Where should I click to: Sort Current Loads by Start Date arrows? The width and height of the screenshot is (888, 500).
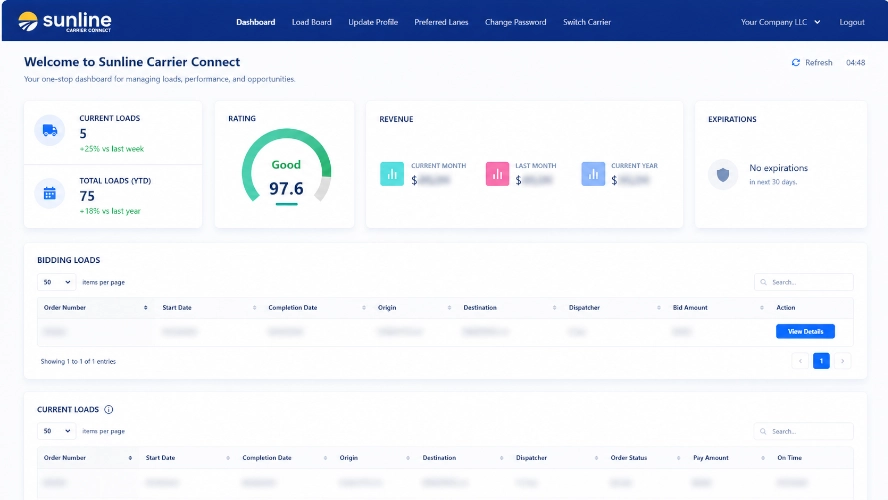[x=228, y=458]
